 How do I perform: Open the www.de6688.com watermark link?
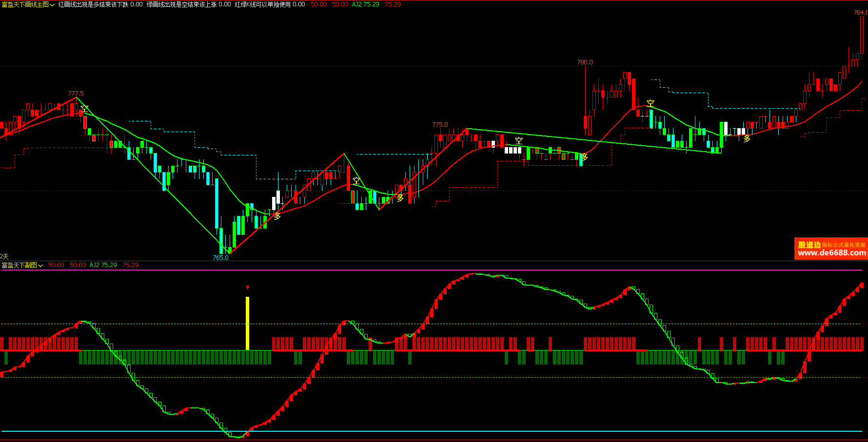click(x=831, y=253)
